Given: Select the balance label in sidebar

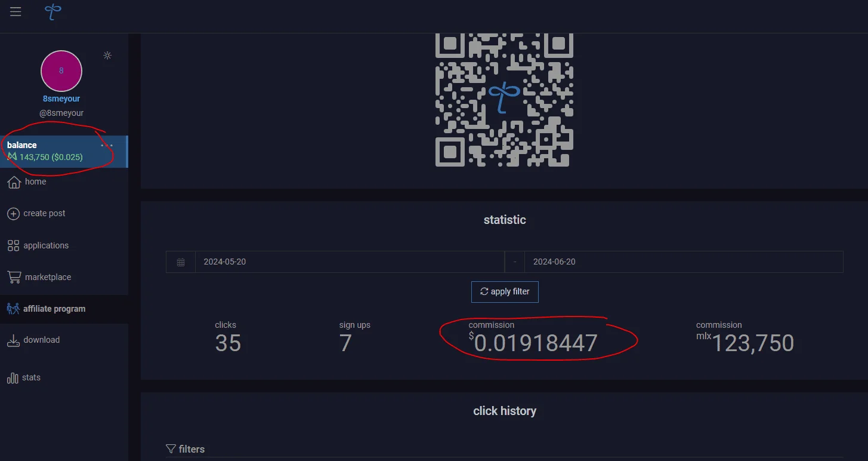Looking at the screenshot, I should click(x=22, y=145).
